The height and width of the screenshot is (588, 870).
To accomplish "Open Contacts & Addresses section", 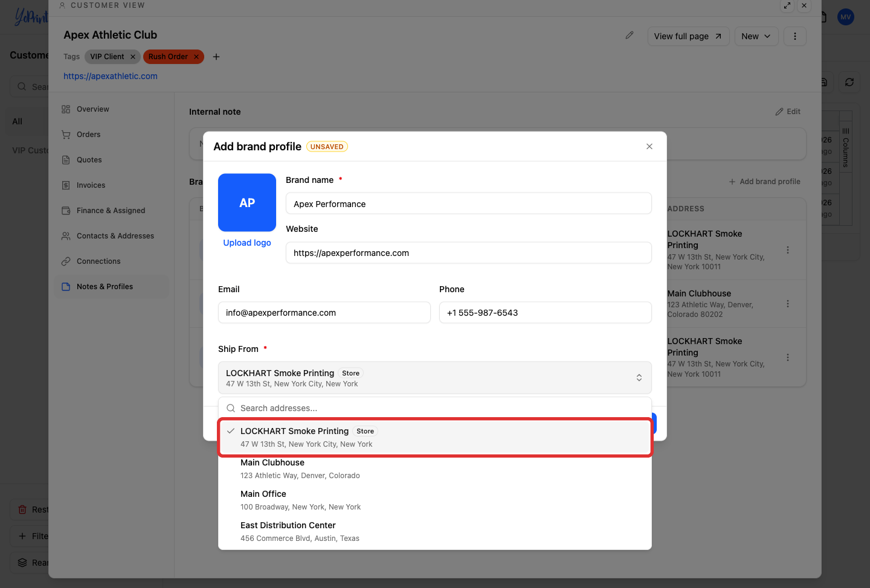I will point(115,236).
